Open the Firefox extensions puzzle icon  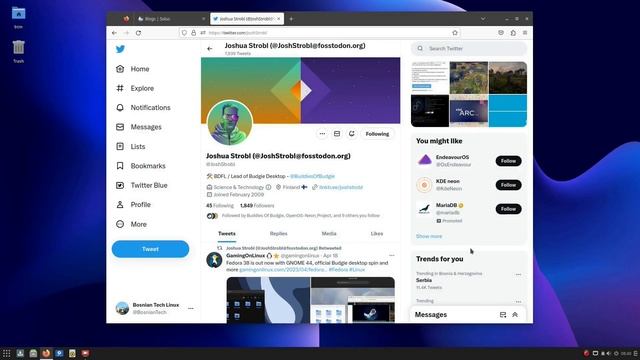tap(513, 33)
